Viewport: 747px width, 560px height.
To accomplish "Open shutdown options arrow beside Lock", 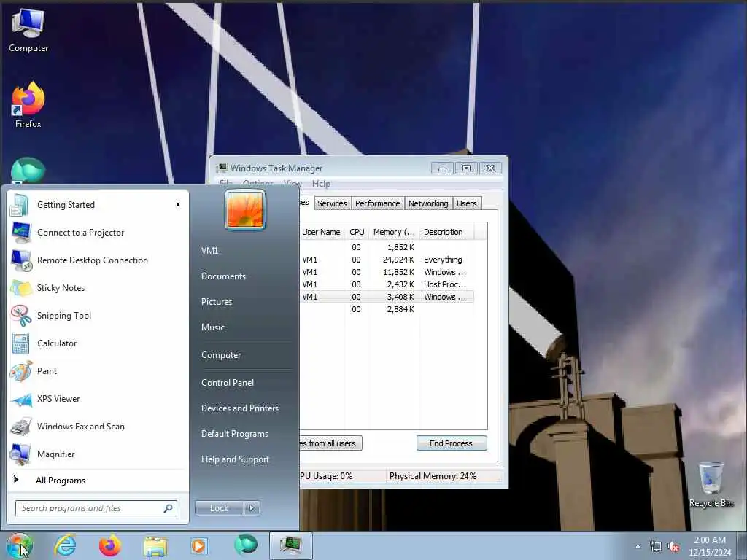I will 252,508.
